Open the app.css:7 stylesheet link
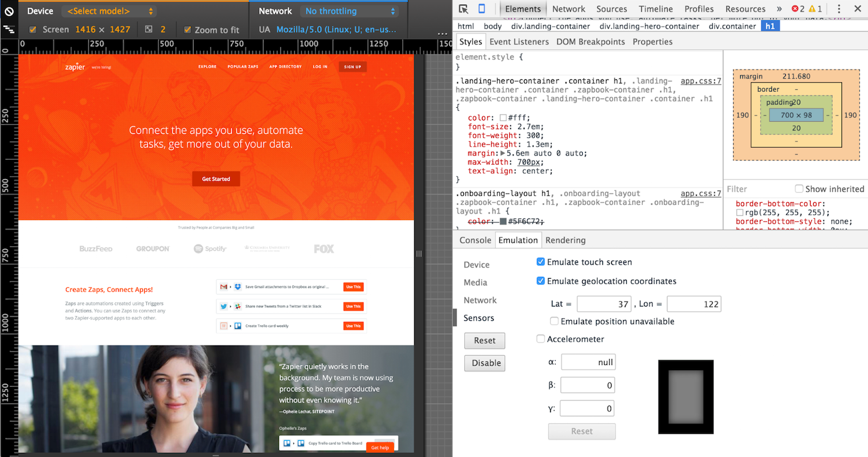868x457 pixels. 701,81
